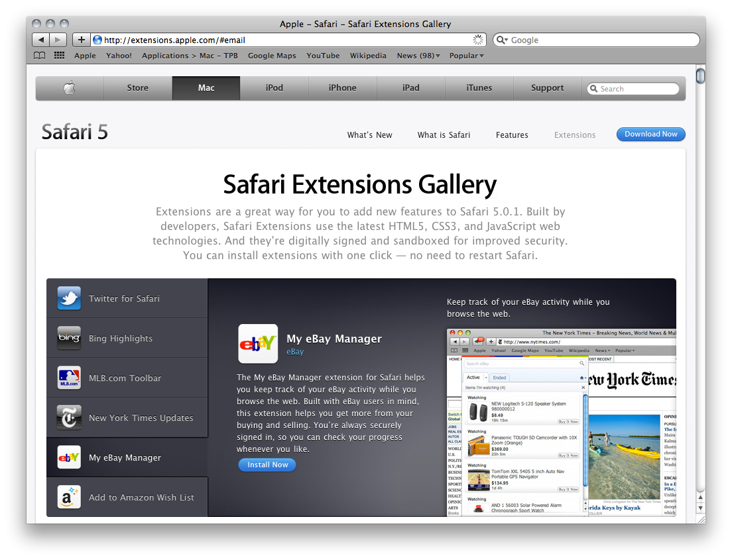The height and width of the screenshot is (560, 732).
Task: Open the Apple bookmark in the bookmarks bar
Action: coord(85,56)
